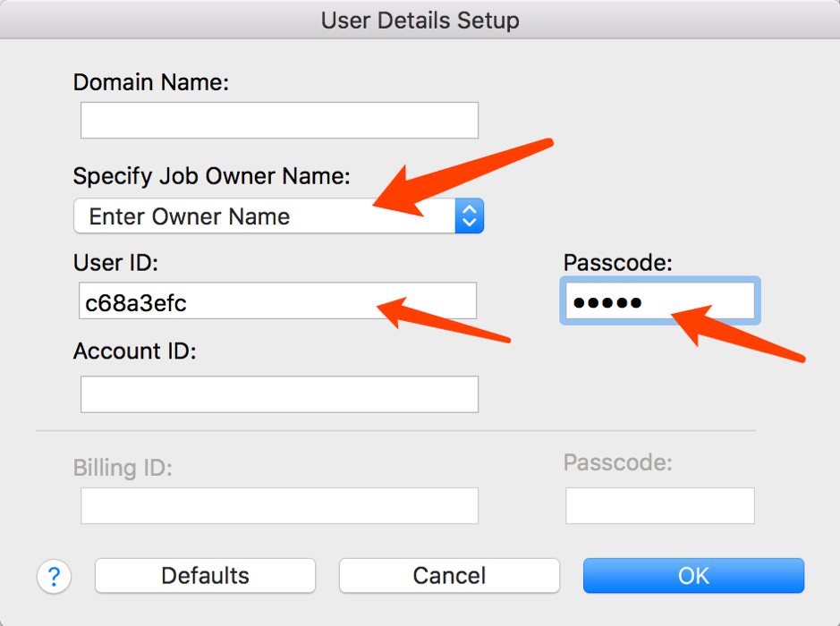Click the User ID field containing c68a3efc
This screenshot has height=626, width=840.
pyautogui.click(x=277, y=301)
